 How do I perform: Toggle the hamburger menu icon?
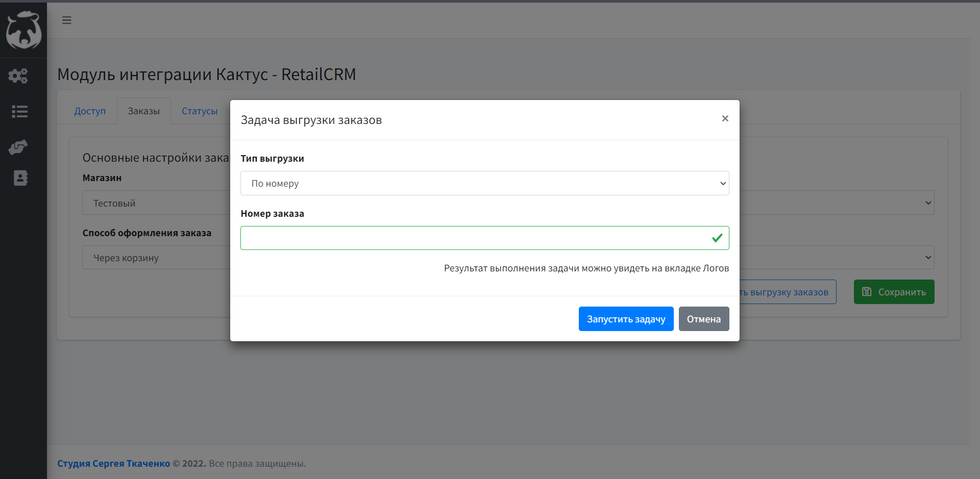(x=67, y=20)
